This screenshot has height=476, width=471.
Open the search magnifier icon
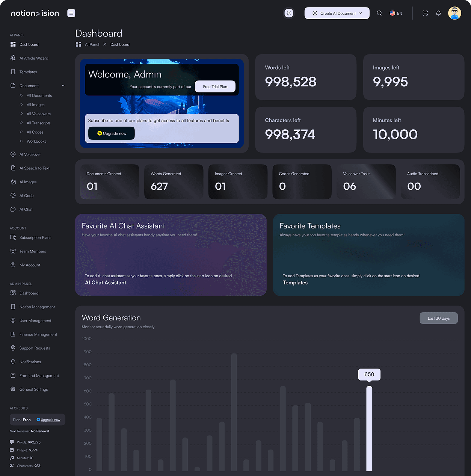tap(379, 13)
